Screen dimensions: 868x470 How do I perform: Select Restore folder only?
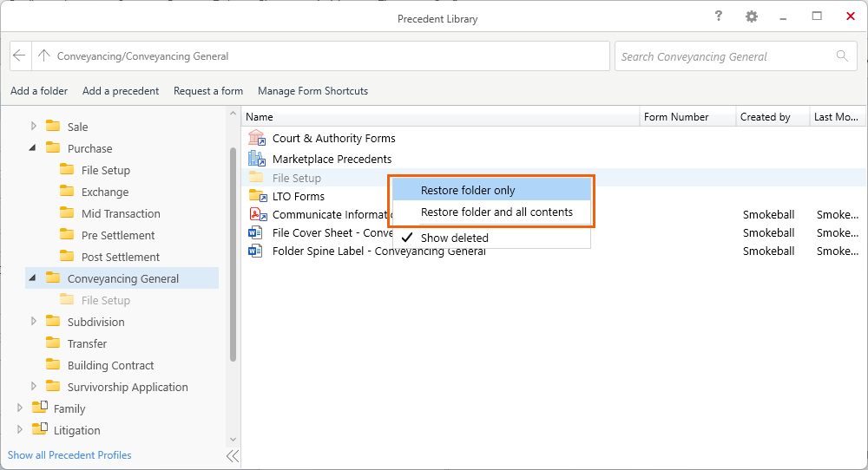[x=468, y=191]
